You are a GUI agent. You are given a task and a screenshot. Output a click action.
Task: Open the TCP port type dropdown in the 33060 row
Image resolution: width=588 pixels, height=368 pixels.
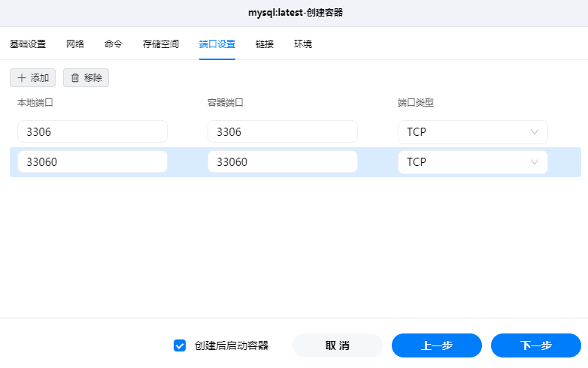(472, 162)
